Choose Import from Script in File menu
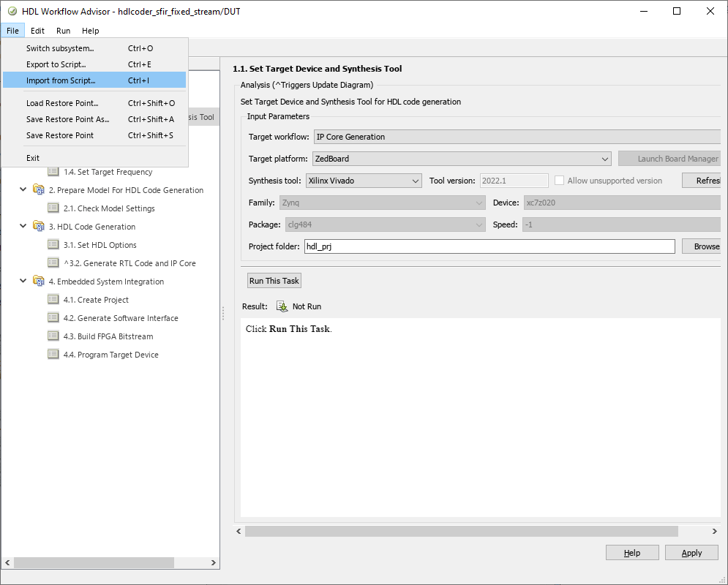The height and width of the screenshot is (585, 728). click(61, 80)
